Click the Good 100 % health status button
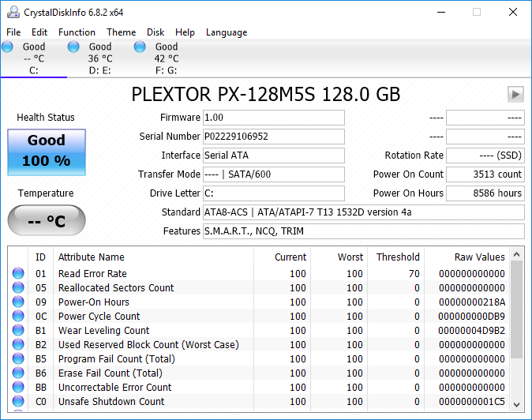This screenshot has width=532, height=420. 47,152
